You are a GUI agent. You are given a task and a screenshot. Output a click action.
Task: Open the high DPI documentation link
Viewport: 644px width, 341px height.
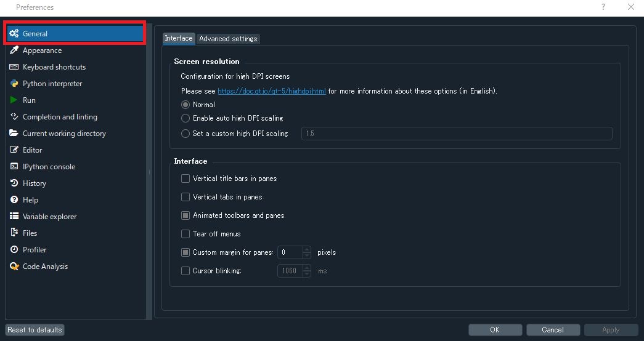click(272, 91)
